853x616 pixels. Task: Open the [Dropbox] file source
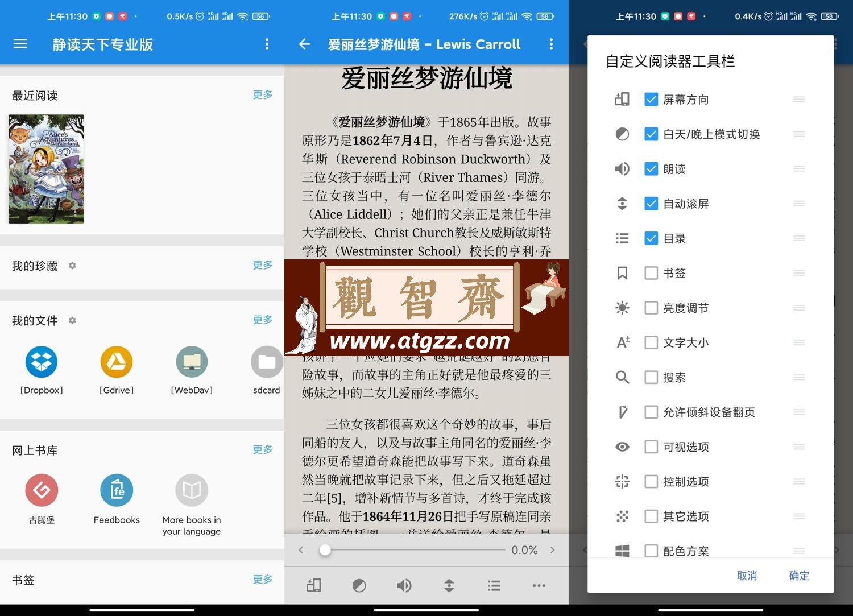pos(42,370)
